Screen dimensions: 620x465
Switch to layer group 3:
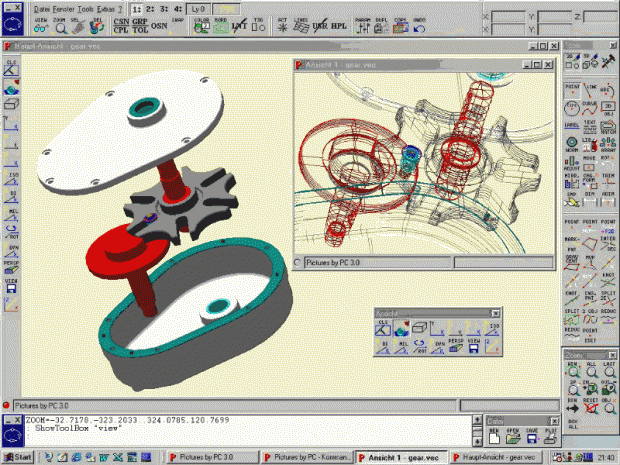click(x=164, y=9)
